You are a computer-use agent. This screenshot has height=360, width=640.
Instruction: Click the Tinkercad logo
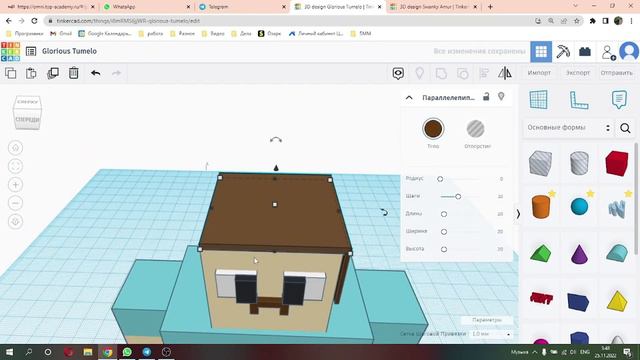coord(10,51)
